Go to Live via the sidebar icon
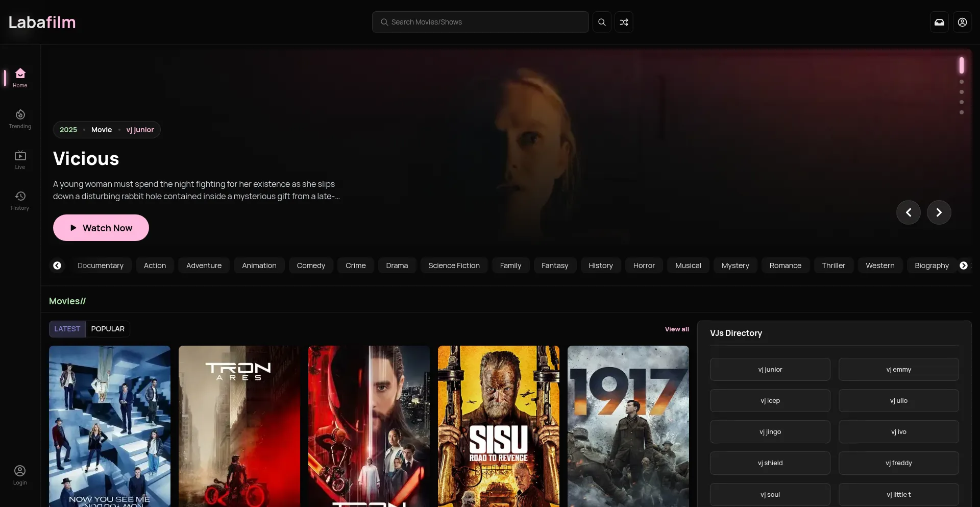Screen dimensions: 980x507 point(20,159)
